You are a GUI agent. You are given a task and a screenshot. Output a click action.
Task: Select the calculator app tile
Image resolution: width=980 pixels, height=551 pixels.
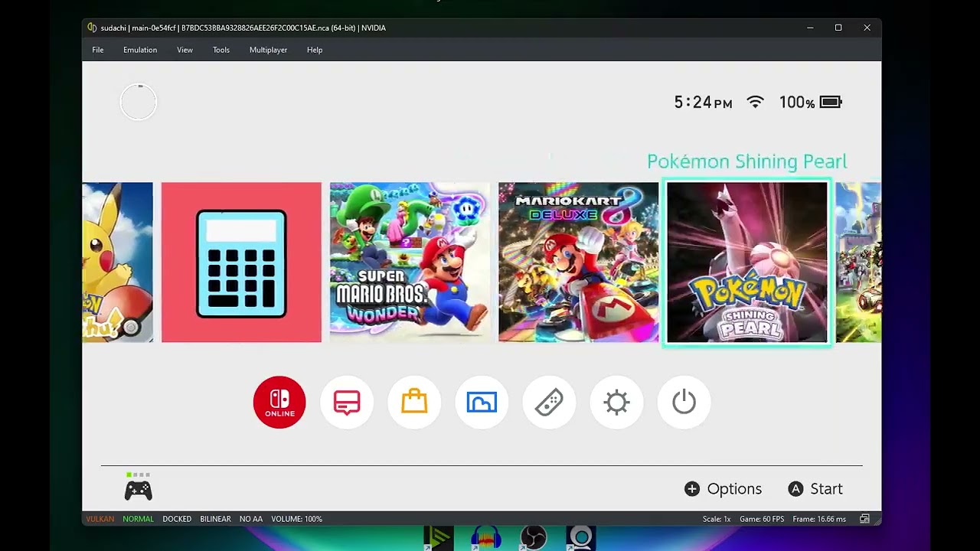coord(241,262)
